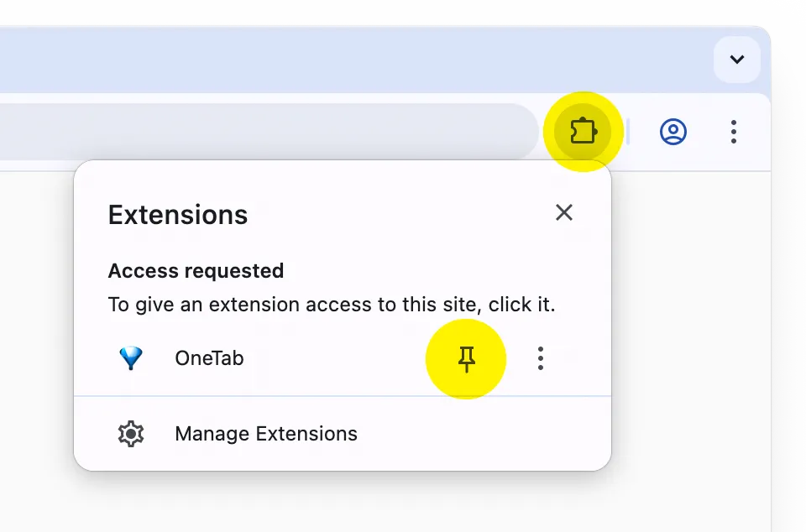Image resolution: width=806 pixels, height=532 pixels.
Task: Click the divider line above Manage Extensions
Action: pos(343,395)
